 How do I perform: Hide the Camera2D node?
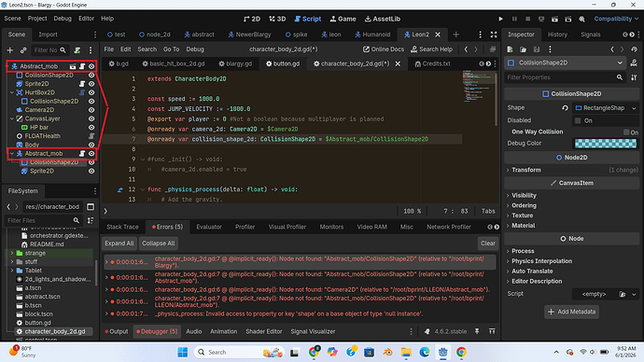tap(91, 110)
